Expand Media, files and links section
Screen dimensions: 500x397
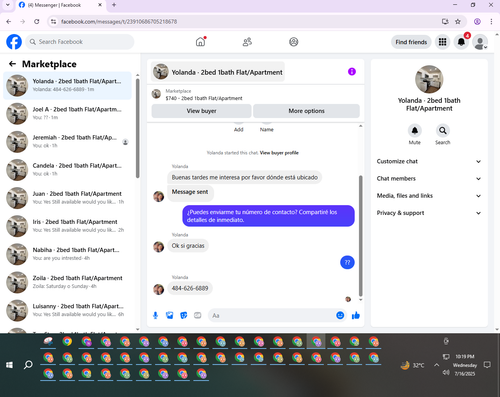[x=429, y=196]
